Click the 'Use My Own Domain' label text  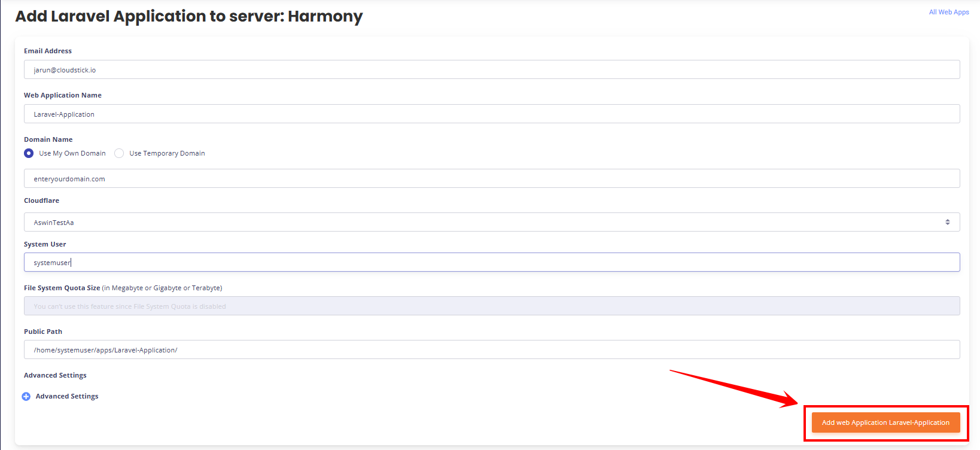(x=72, y=153)
